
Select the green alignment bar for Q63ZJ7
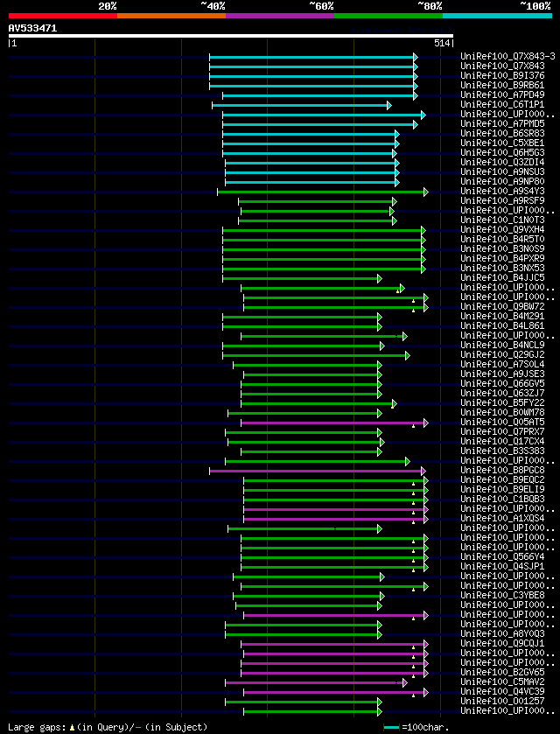tap(311, 393)
